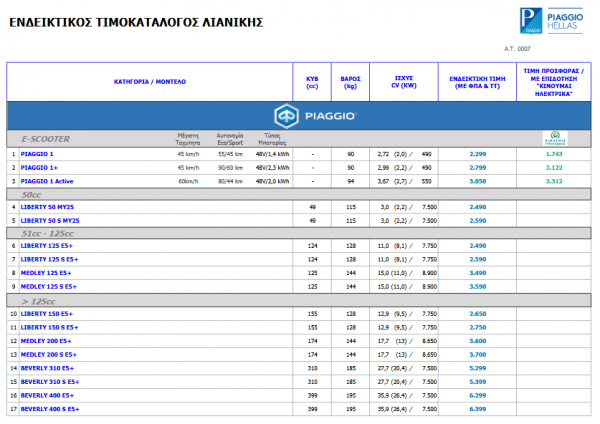Screen dimensions: 600x424
Task: Click the ΕΝΔΕΙΚΤΙΚΟΣ ΤΙΜΟΚΑΤΑΛΟΓΟΣ ΛΙΑΝΙΚΗΣ title
Action: (x=136, y=23)
